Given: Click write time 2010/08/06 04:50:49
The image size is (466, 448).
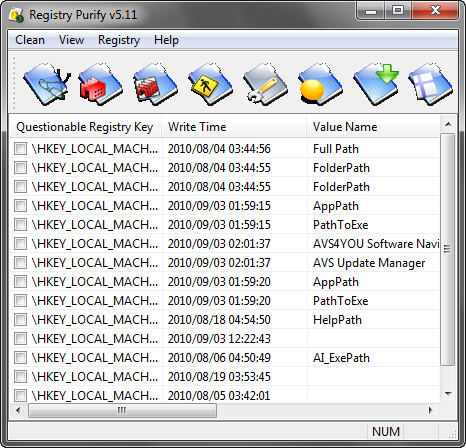Looking at the screenshot, I should click(219, 358).
